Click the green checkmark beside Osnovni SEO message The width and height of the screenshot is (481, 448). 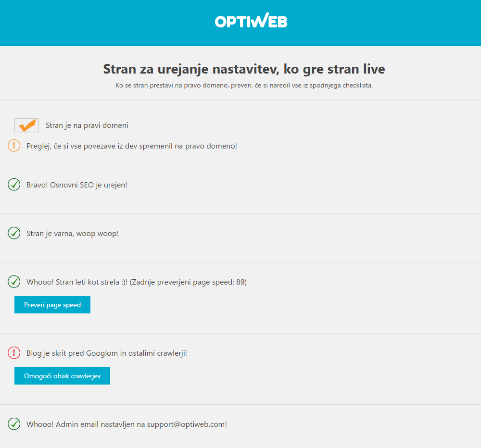pos(14,185)
